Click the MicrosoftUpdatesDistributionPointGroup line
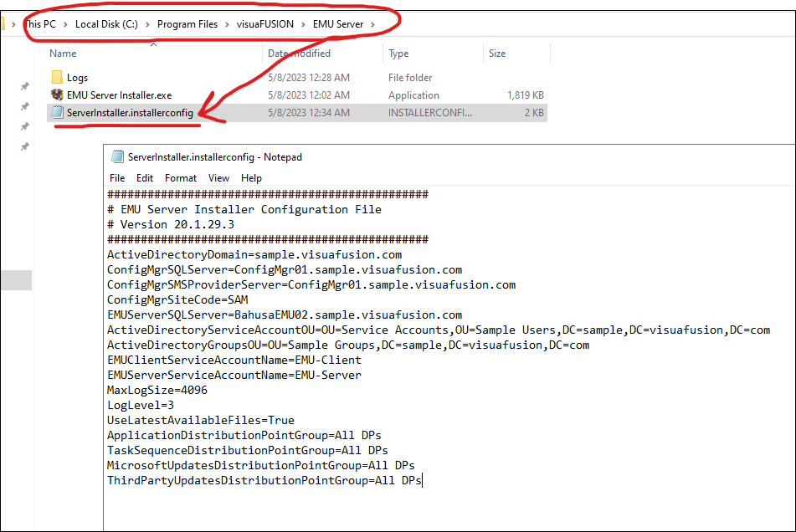This screenshot has height=532, width=796. (261, 466)
